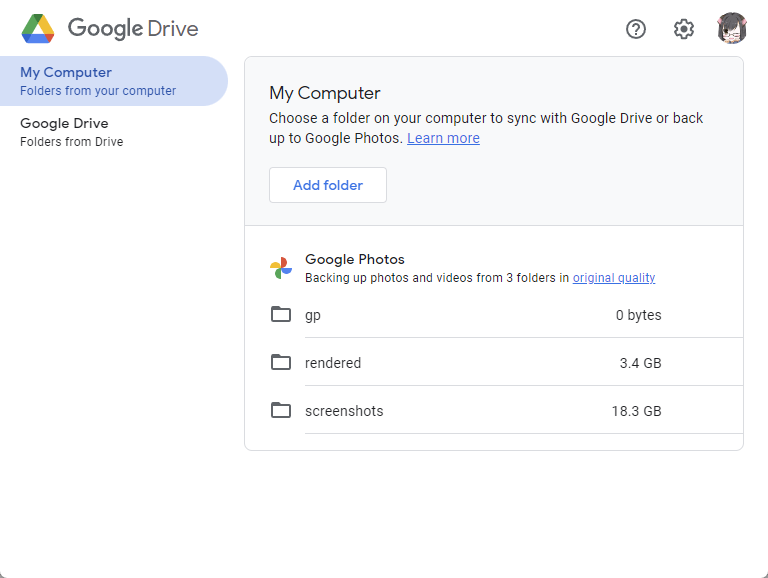Screen dimensions: 768x578
Task: Open the Learn more link
Action: pos(443,138)
